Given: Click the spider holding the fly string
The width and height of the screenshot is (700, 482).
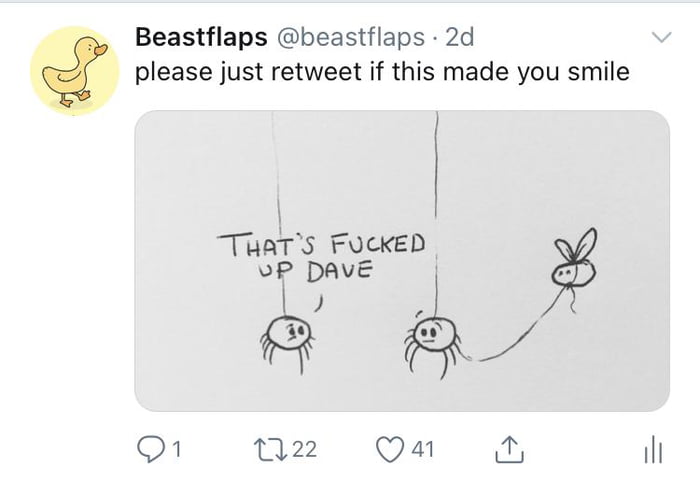Looking at the screenshot, I should tap(429, 338).
